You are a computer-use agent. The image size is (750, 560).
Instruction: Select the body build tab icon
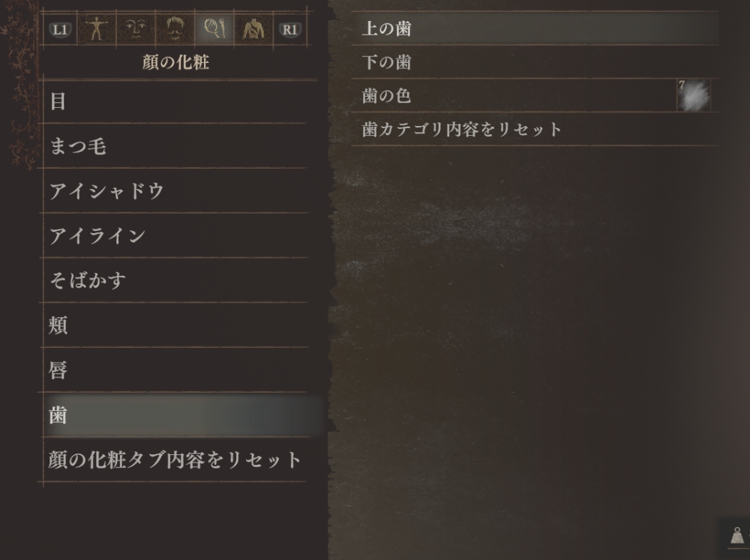click(x=97, y=29)
